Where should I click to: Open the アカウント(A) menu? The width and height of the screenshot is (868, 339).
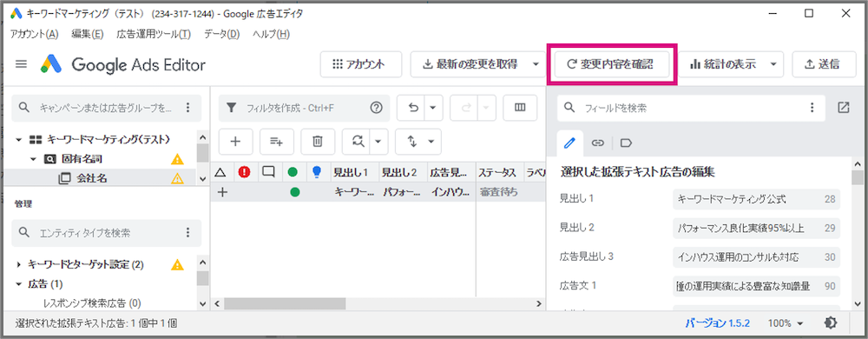click(x=35, y=35)
